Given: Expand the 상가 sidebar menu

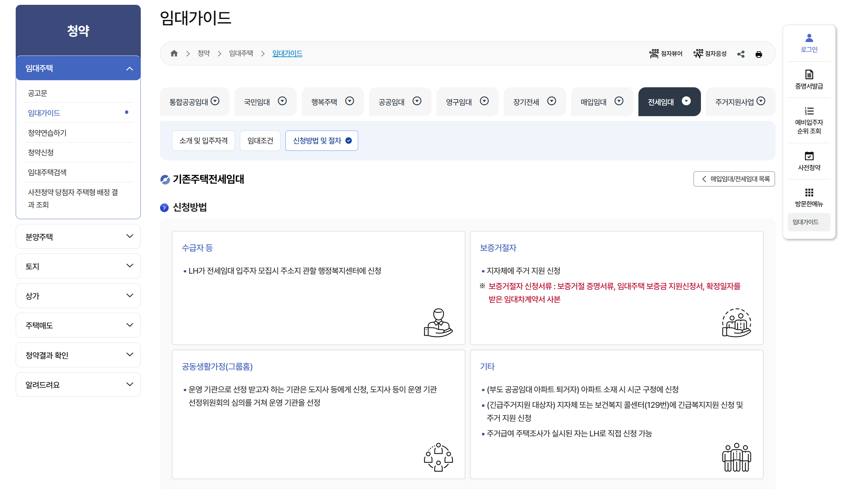Looking at the screenshot, I should click(x=78, y=296).
